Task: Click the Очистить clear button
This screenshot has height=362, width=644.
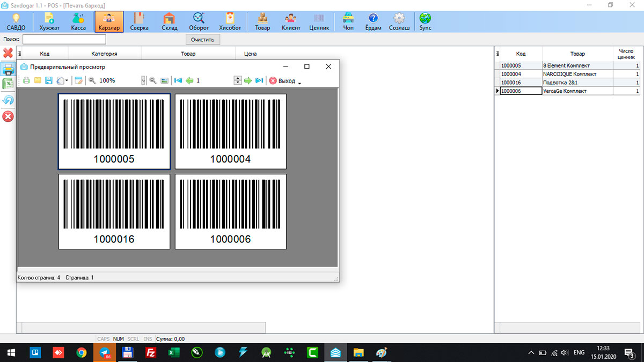Action: (202, 39)
